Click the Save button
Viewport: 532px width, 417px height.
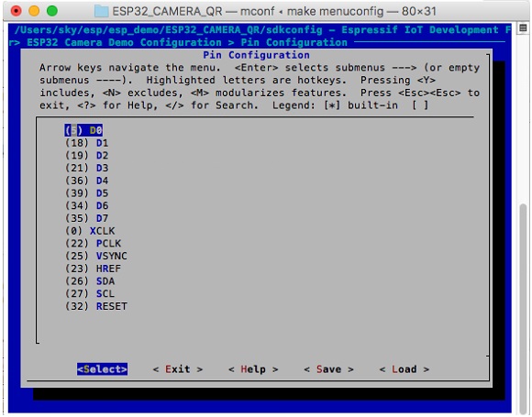pyautogui.click(x=328, y=368)
